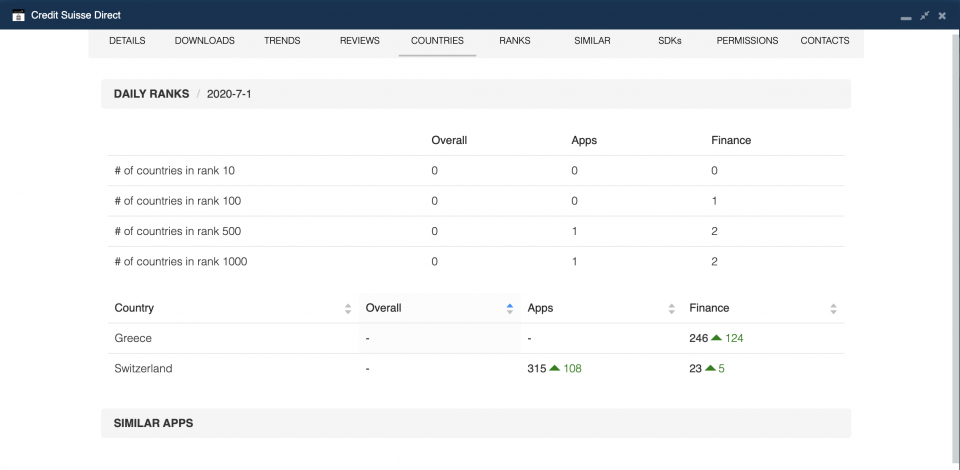Sort by Apps column arrows
960x470 pixels.
click(672, 308)
